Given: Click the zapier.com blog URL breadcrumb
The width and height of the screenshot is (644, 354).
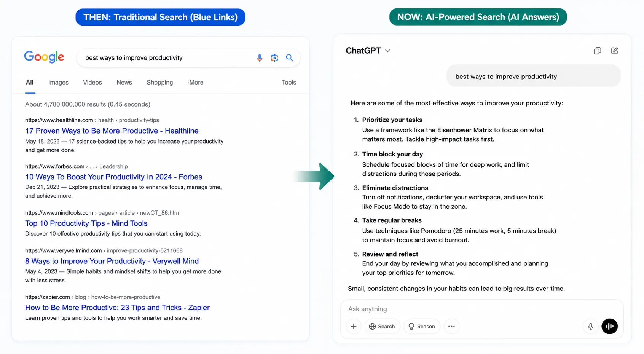Looking at the screenshot, I should tap(93, 297).
